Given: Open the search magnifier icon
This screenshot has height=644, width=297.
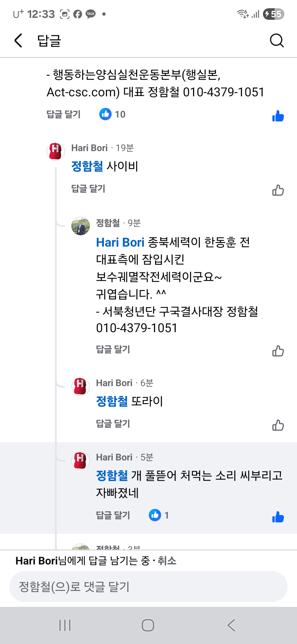Looking at the screenshot, I should tap(277, 41).
